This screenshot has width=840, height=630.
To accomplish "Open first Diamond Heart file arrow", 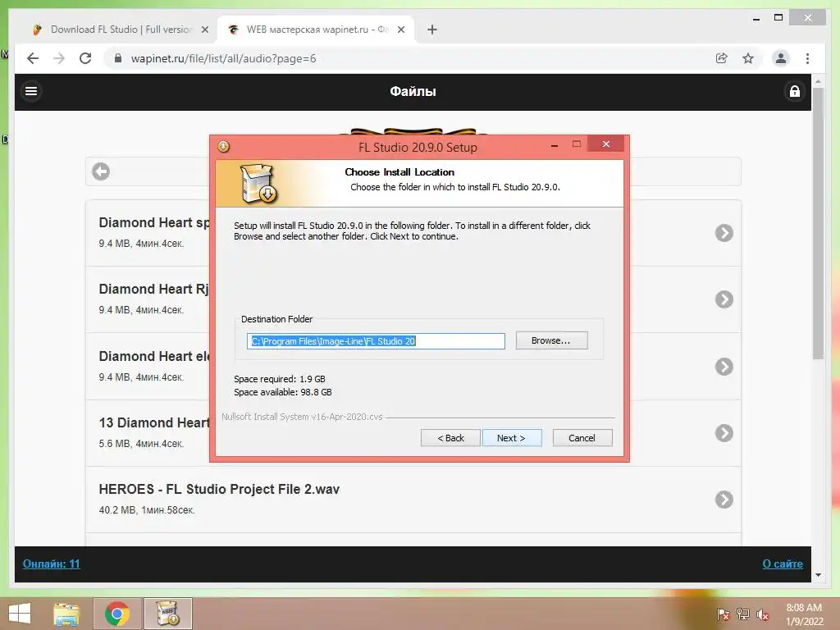I will [724, 232].
